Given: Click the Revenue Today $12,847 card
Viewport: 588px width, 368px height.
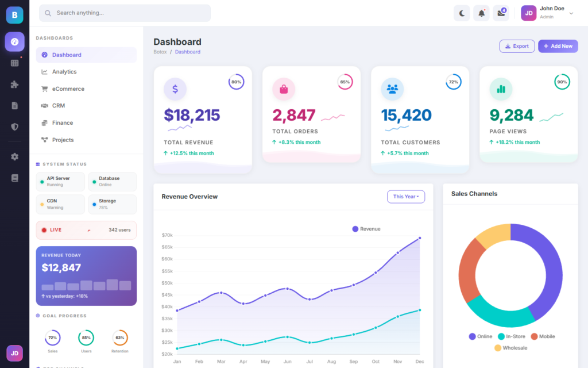Looking at the screenshot, I should (x=86, y=276).
